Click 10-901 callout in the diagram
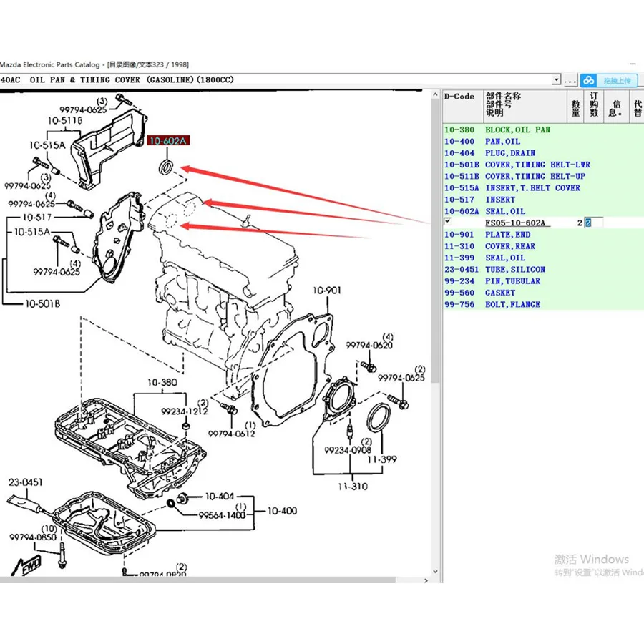 click(327, 291)
